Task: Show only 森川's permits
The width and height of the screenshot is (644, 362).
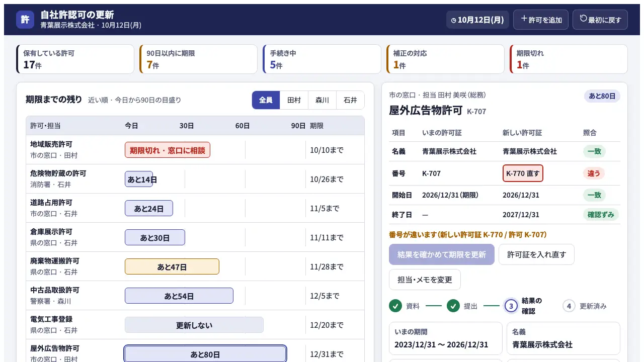Action: [x=322, y=100]
